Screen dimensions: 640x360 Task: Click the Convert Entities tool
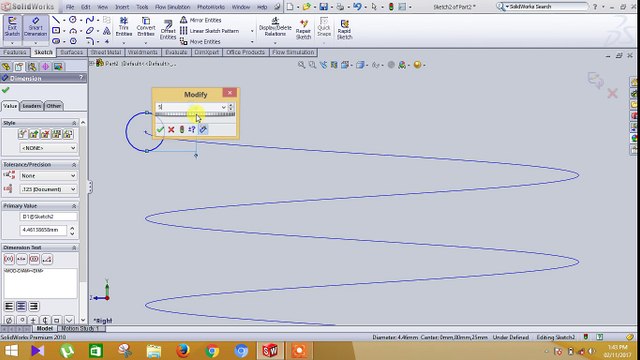(x=146, y=27)
